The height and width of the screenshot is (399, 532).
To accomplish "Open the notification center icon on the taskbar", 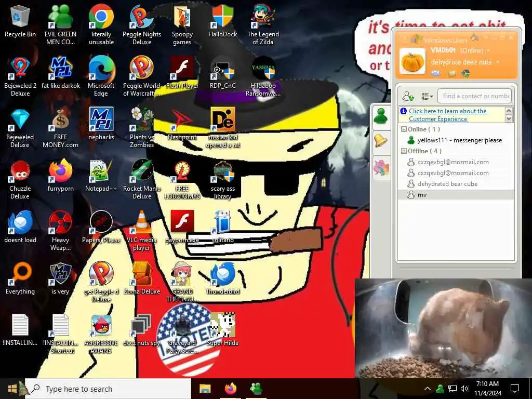I will (515, 389).
